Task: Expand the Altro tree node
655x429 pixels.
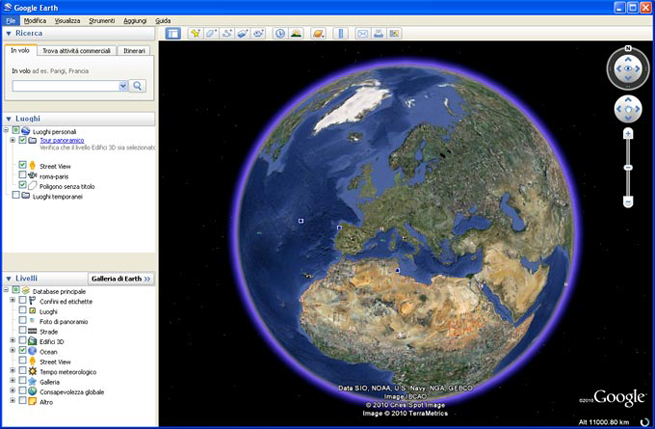Action: click(x=13, y=401)
